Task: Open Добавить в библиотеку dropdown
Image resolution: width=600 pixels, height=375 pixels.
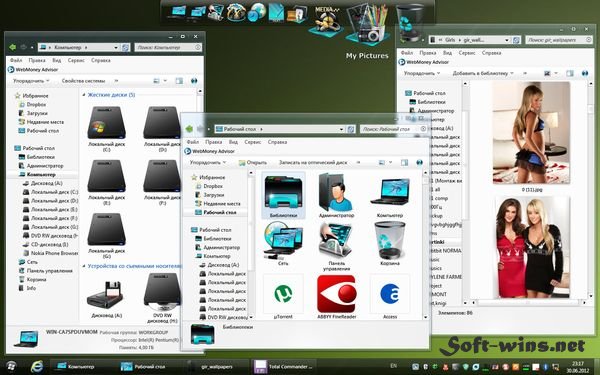Action: [x=483, y=73]
